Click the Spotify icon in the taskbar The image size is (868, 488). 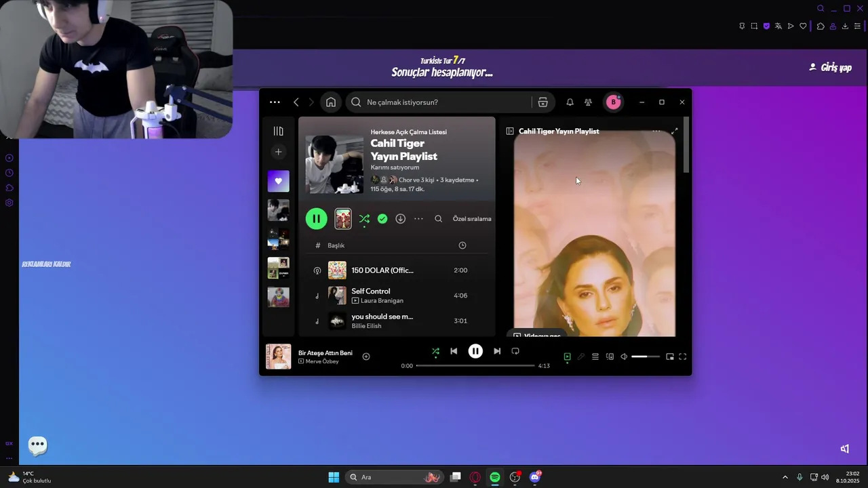pos(495,477)
